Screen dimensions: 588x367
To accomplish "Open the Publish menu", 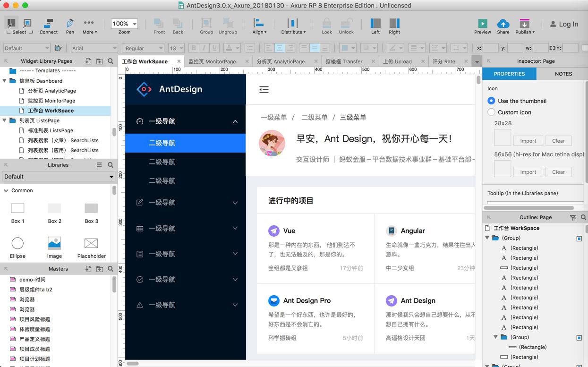I will 525,26.
